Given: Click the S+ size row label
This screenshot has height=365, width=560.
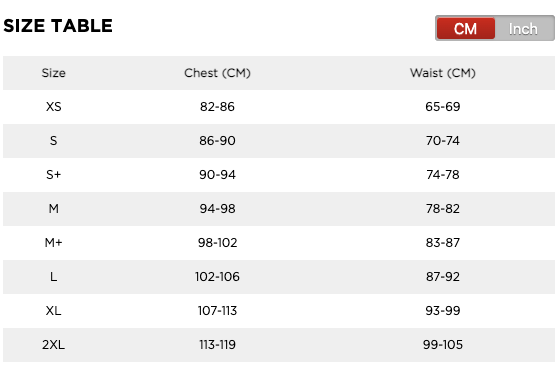Looking at the screenshot, I should coord(54,175).
